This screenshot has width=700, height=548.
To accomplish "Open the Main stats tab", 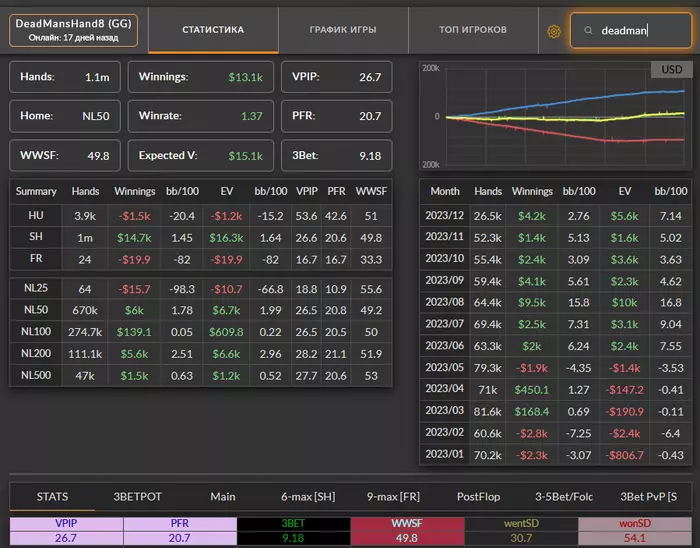I will coord(223,497).
